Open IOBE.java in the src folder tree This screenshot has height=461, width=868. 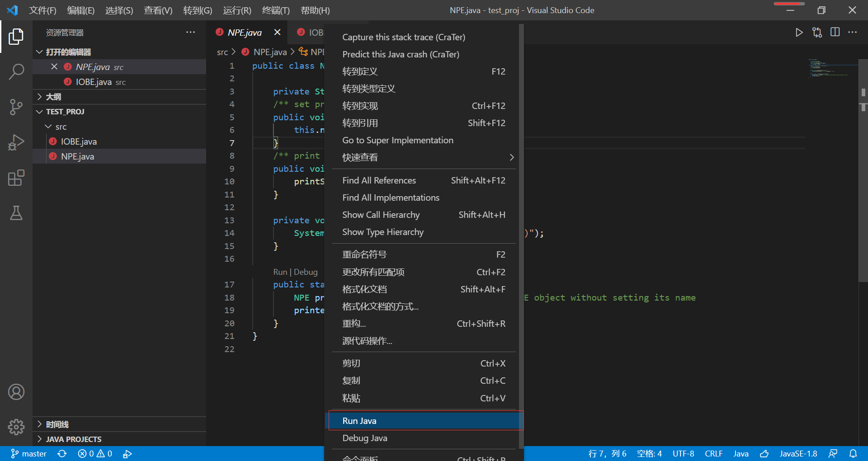click(x=119, y=141)
